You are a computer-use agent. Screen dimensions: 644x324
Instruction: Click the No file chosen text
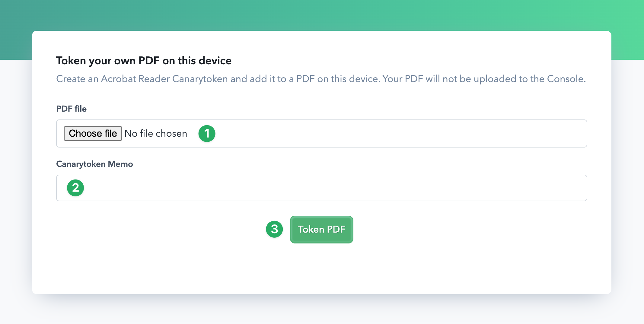click(156, 133)
